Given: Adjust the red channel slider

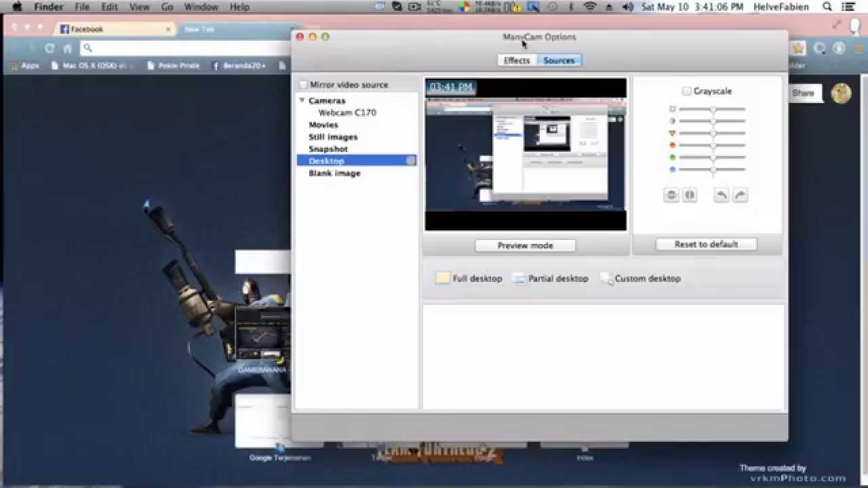Looking at the screenshot, I should pos(712,146).
